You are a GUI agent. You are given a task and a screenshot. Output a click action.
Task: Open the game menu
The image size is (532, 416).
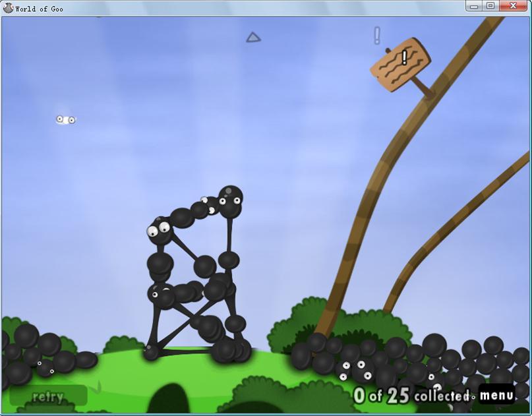[x=496, y=395]
